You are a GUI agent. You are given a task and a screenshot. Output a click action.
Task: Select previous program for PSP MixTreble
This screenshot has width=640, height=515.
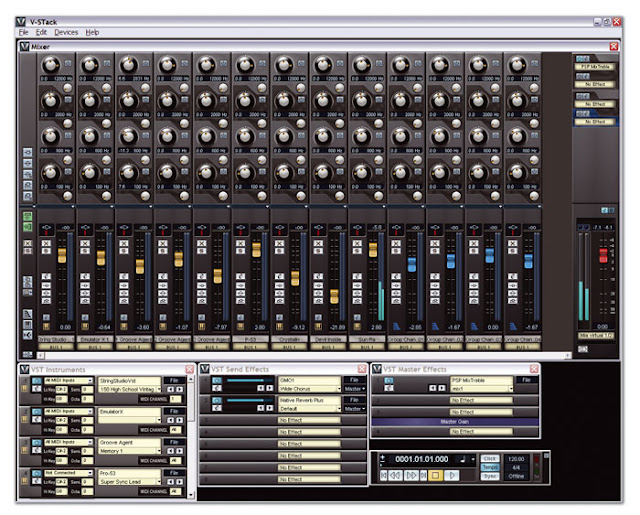433,388
